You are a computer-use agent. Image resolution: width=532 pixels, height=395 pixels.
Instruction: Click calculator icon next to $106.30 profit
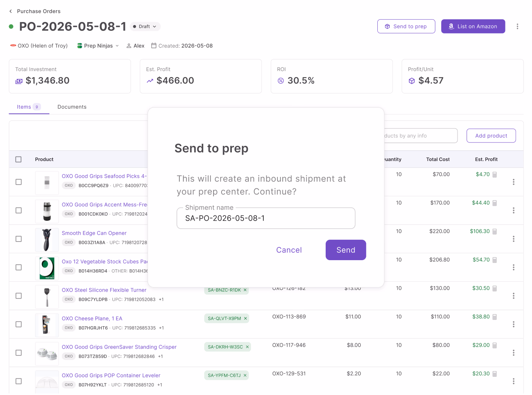click(495, 232)
